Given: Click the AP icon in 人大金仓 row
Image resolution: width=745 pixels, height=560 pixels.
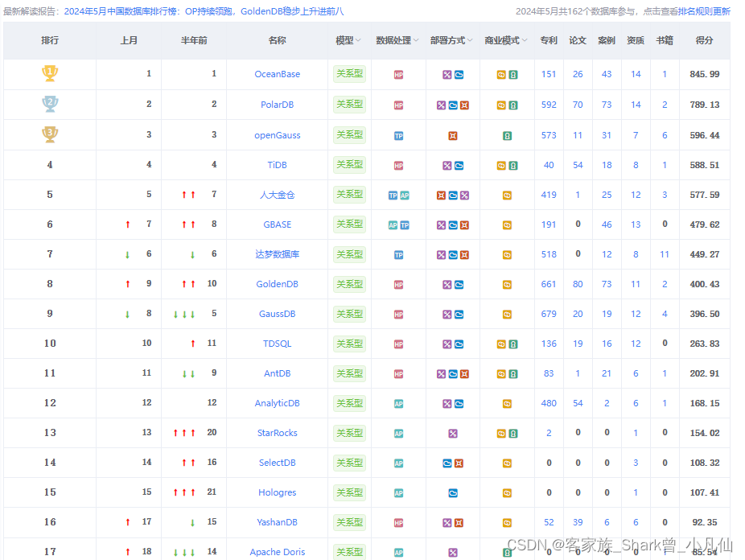Looking at the screenshot, I should [x=405, y=196].
